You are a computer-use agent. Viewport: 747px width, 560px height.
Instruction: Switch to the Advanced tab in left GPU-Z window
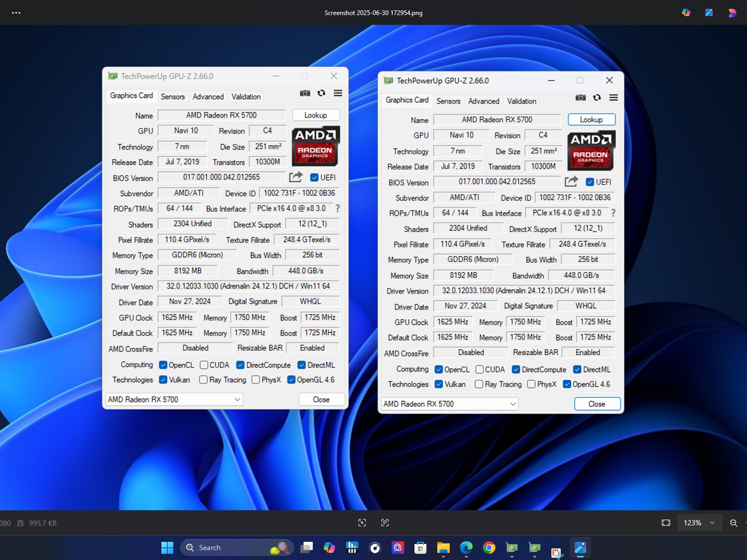[x=208, y=97]
